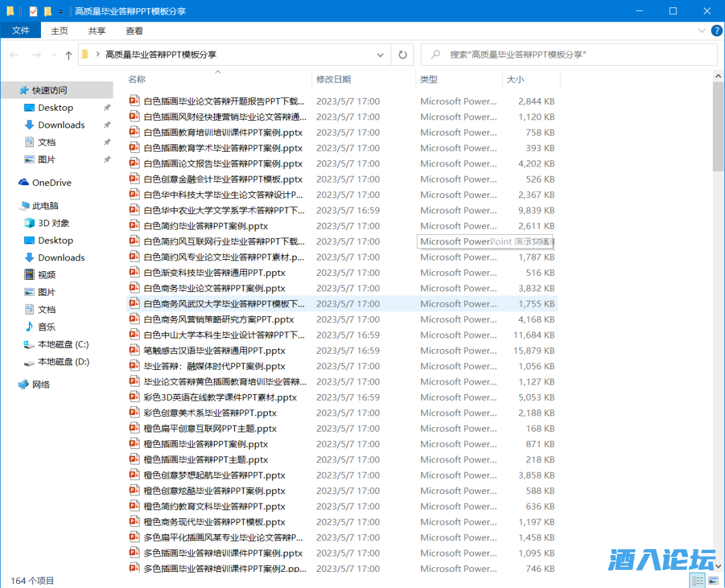
Task: Click the Up directory arrow icon
Action: coord(68,55)
